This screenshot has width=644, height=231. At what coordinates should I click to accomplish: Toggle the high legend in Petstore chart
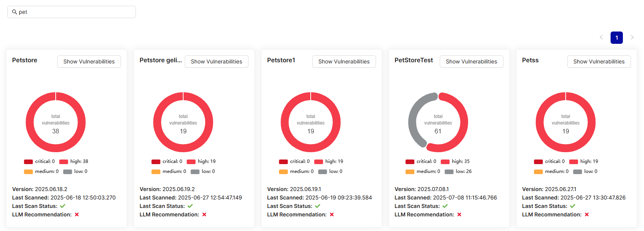pos(74,161)
